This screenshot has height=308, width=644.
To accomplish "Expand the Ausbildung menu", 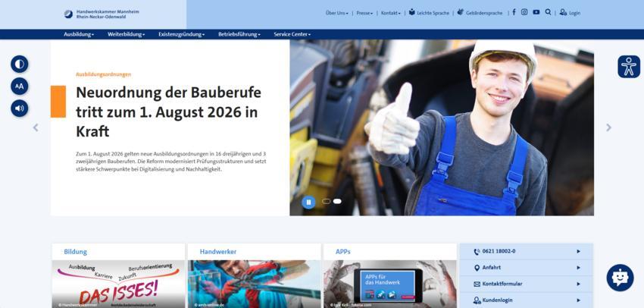I will point(79,35).
